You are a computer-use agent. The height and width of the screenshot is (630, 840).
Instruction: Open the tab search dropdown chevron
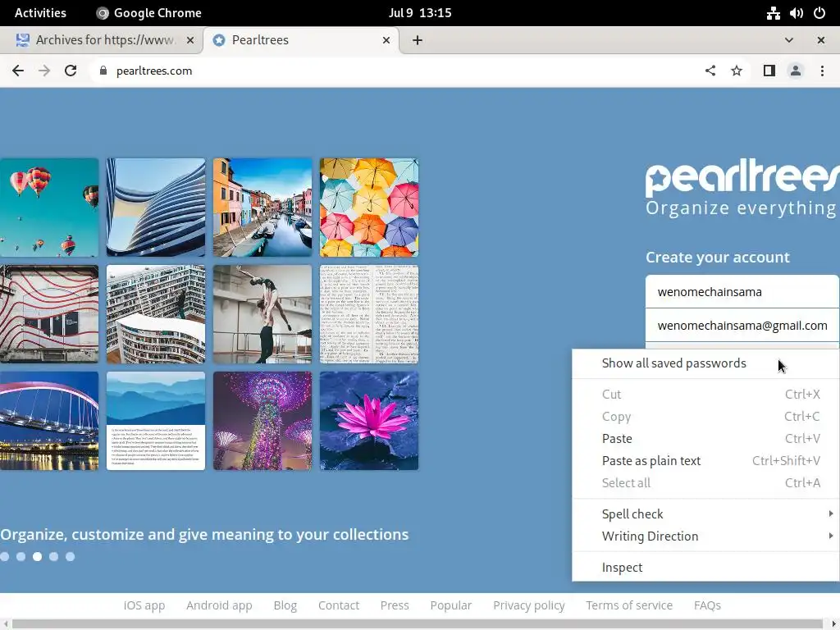(x=789, y=40)
